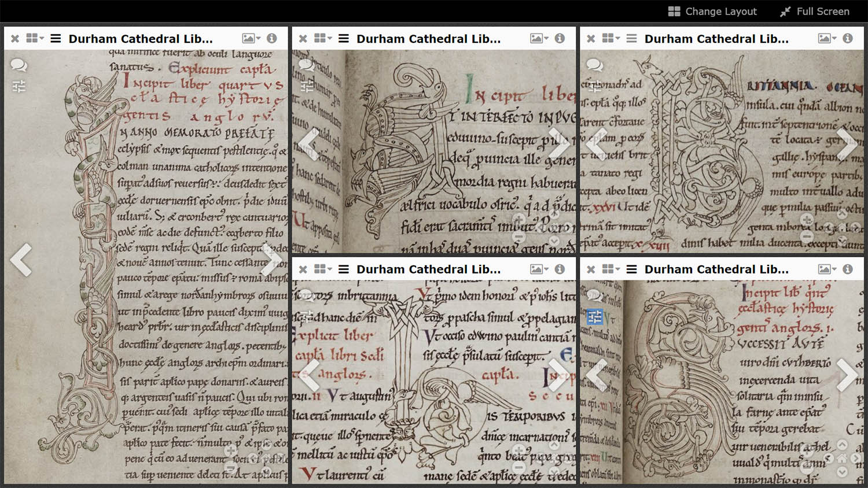Open slot layout dropdown in bottom-middle window
This screenshot has height=488, width=868.
coord(323,269)
